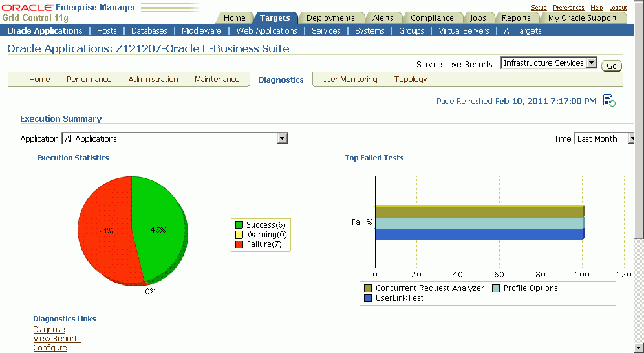The image size is (644, 353).
Task: Open the Compliance tab
Action: point(432,17)
